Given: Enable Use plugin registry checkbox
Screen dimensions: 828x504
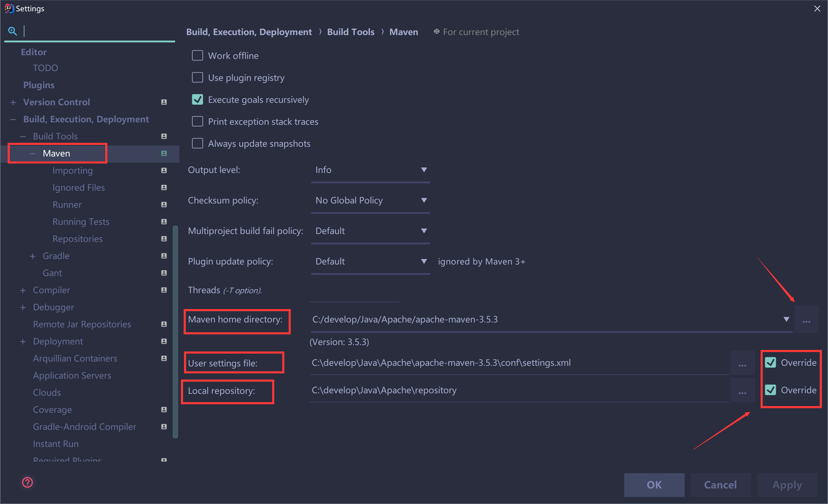Looking at the screenshot, I should click(x=198, y=77).
